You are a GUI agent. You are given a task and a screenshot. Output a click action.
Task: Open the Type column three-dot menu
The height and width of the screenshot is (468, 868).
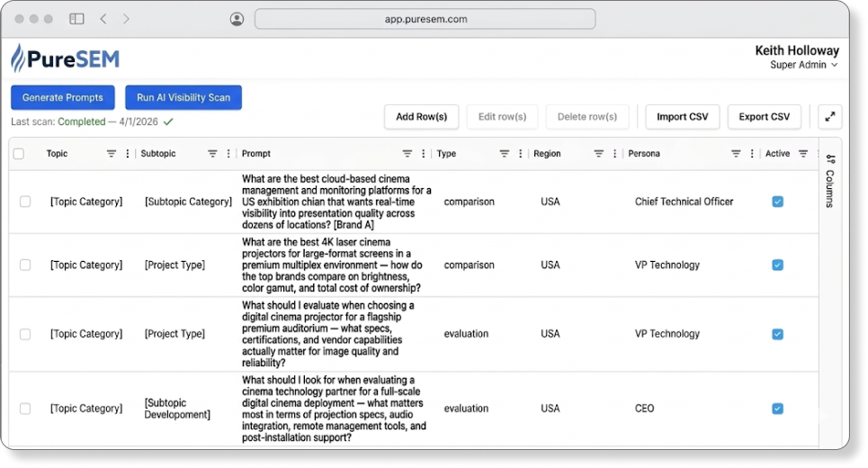coord(520,154)
